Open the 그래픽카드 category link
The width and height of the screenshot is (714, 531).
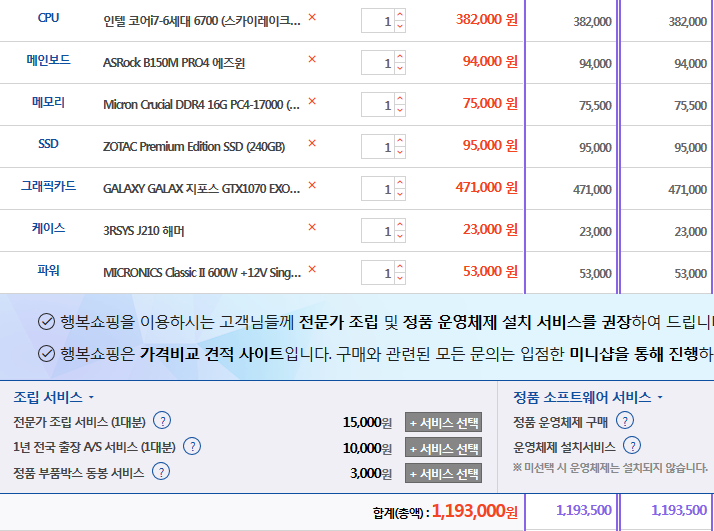click(48, 186)
